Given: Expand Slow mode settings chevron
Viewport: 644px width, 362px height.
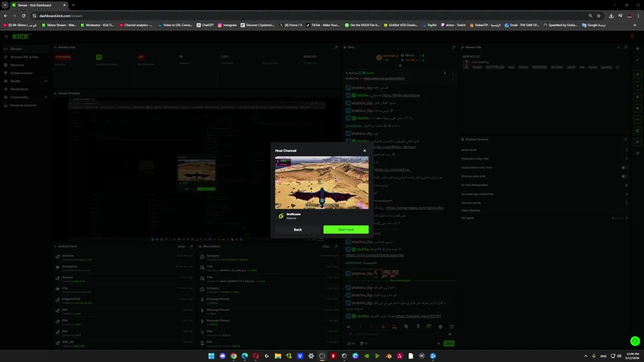Looking at the screenshot, I should pyautogui.click(x=626, y=150).
